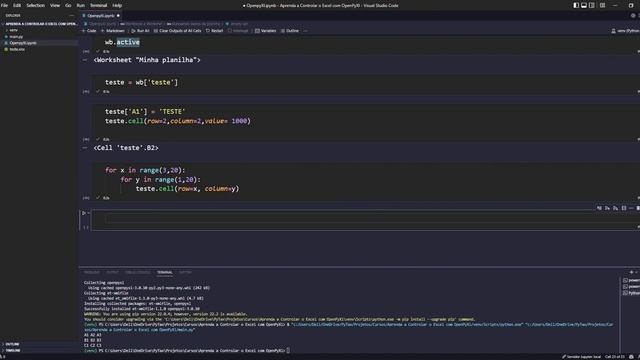Open the Run menu
Screen dimensions: 640x360
80,5
